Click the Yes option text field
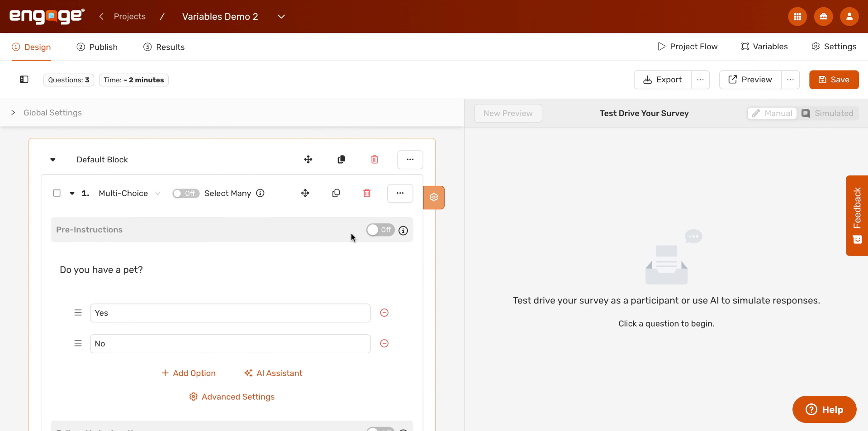 point(230,313)
